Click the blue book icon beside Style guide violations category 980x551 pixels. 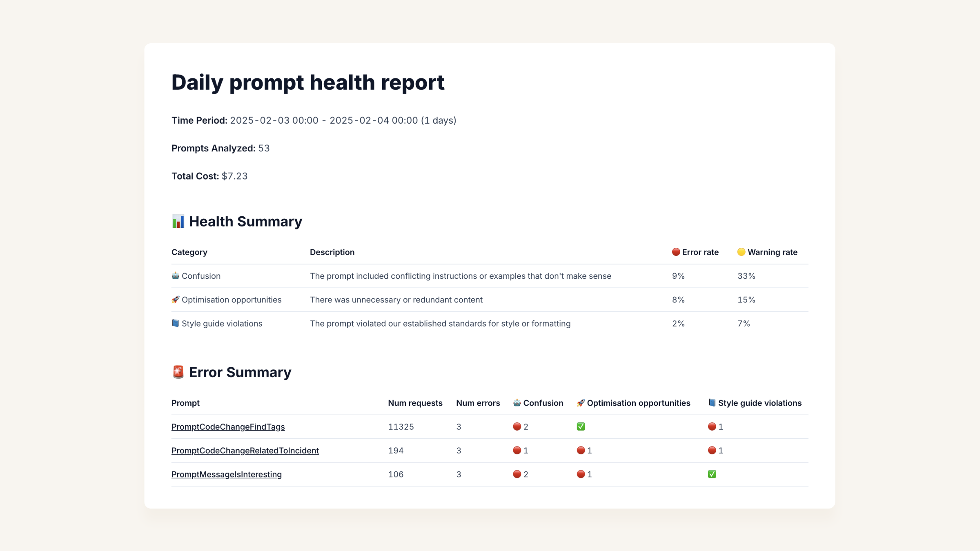(x=175, y=323)
